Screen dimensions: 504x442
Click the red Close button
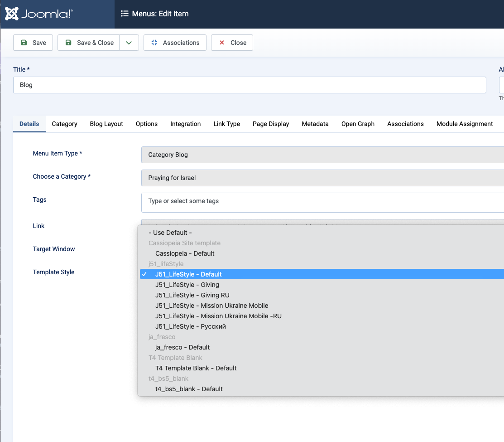(232, 43)
